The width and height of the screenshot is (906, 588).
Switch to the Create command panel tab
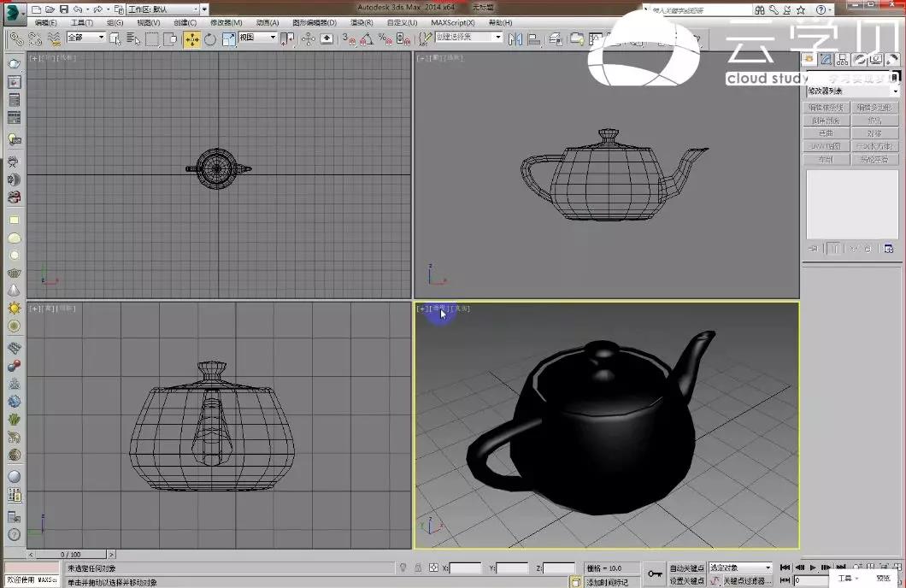pos(809,59)
